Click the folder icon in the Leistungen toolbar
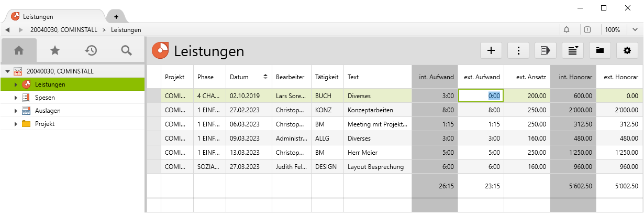 tap(600, 50)
